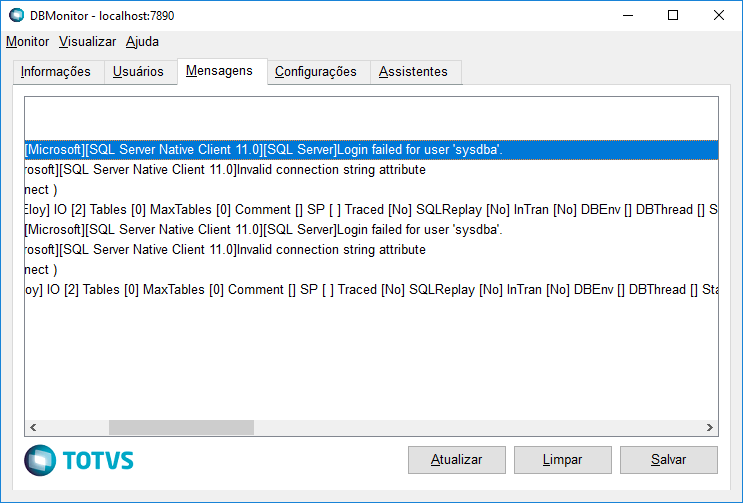Click the horizontal scrollbar thumb

(181, 427)
